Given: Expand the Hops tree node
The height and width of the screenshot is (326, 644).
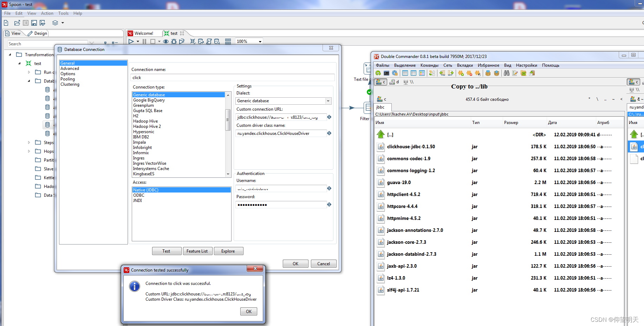Looking at the screenshot, I should [x=29, y=151].
